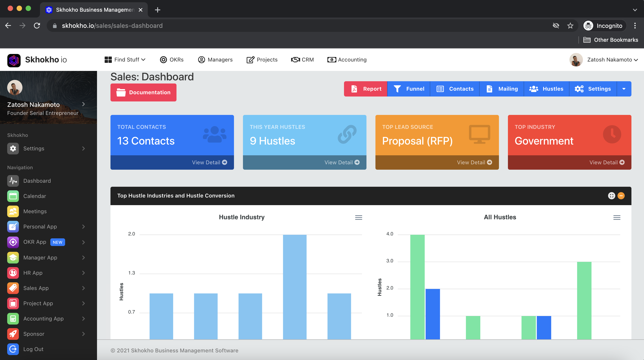Click the red Documentation button
The height and width of the screenshot is (360, 644).
pos(143,92)
